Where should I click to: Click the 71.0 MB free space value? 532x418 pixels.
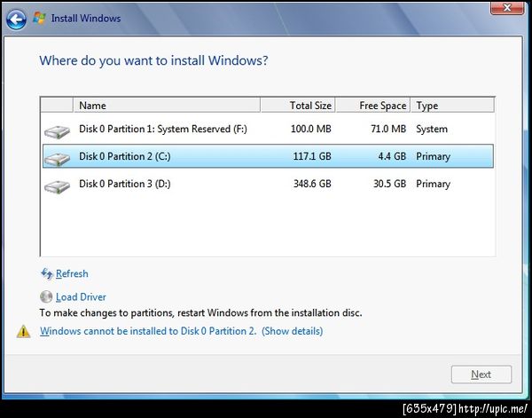[388, 129]
